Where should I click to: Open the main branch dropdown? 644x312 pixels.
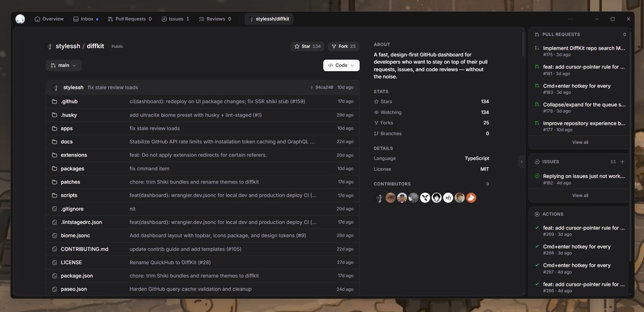click(x=64, y=65)
